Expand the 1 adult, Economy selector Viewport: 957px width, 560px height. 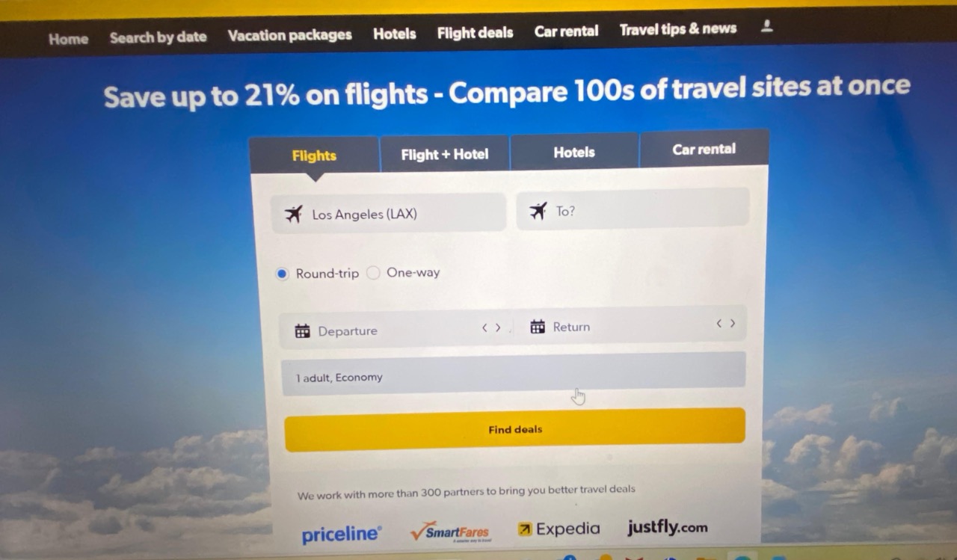(x=513, y=373)
